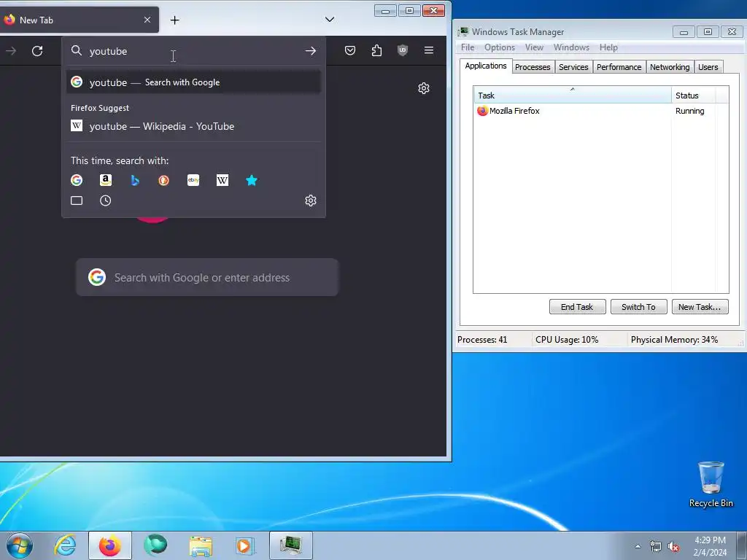Click the forward navigation arrow in Firefox
Image resolution: width=747 pixels, height=560 pixels.
[11, 51]
